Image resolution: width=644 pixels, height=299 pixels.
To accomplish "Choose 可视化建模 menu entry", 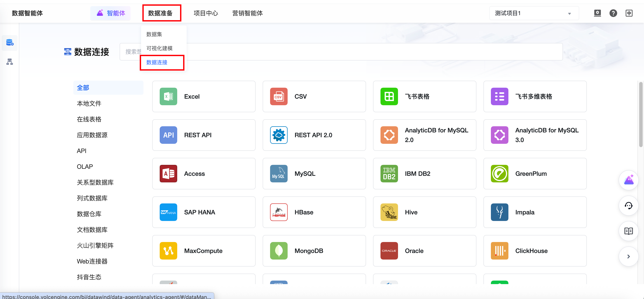I will pyautogui.click(x=159, y=48).
